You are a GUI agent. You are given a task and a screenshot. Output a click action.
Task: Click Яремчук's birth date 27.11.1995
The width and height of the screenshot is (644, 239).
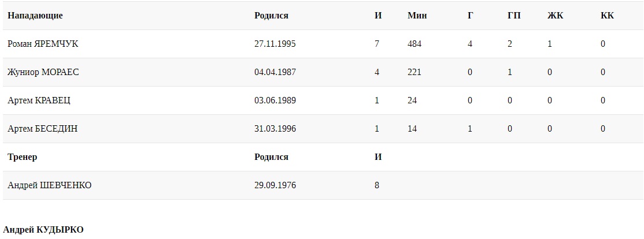tap(275, 44)
